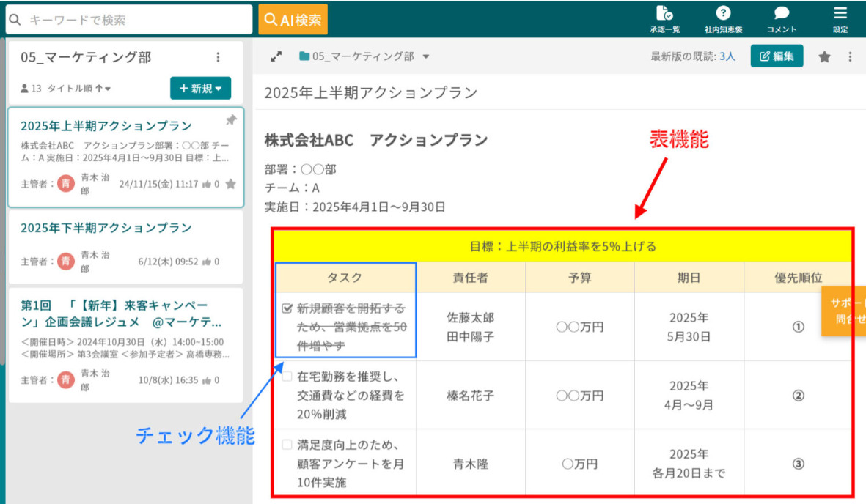The height and width of the screenshot is (504, 866).
Task: Click the fullscreen expand arrows icon
Action: click(277, 55)
